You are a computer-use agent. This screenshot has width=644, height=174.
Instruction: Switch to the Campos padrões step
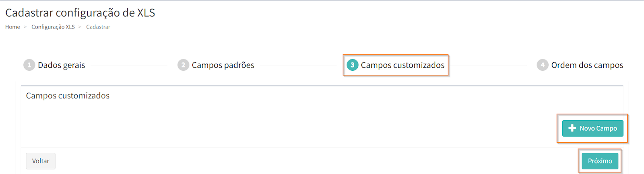tap(223, 65)
